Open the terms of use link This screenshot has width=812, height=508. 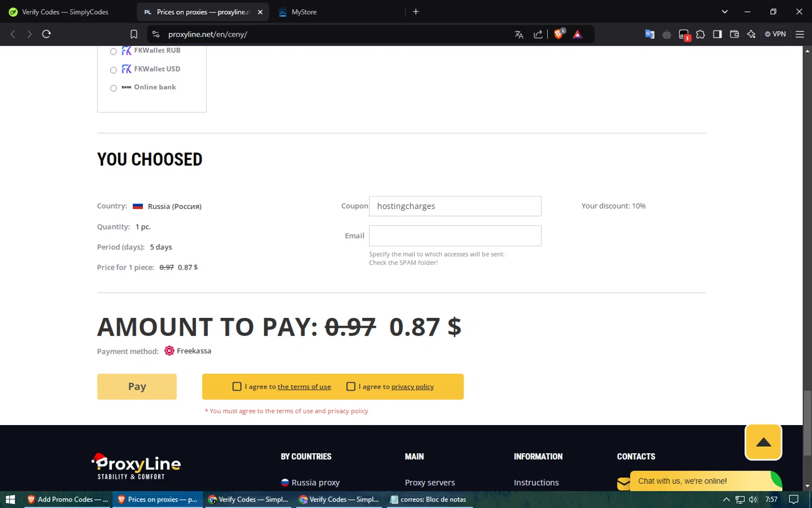coord(304,387)
